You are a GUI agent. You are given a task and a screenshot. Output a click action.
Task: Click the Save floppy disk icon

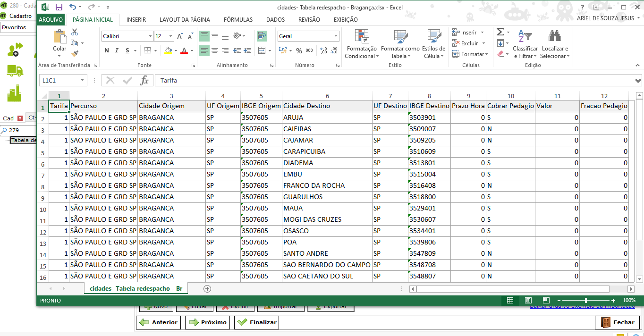[59, 8]
